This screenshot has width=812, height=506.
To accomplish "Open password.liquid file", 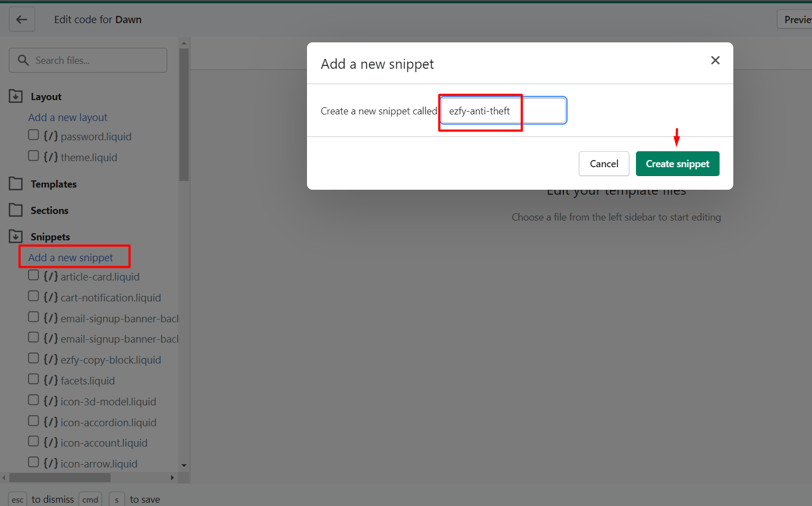I will point(96,136).
